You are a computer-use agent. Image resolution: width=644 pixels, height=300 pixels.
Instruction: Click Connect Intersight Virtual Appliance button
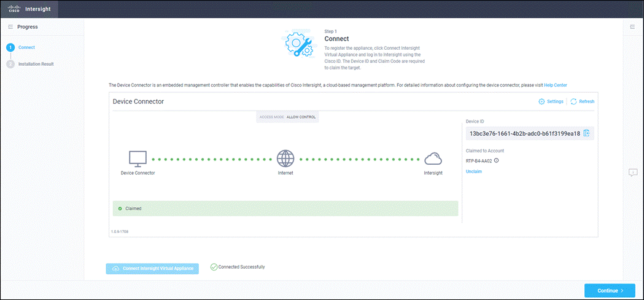tap(152, 269)
